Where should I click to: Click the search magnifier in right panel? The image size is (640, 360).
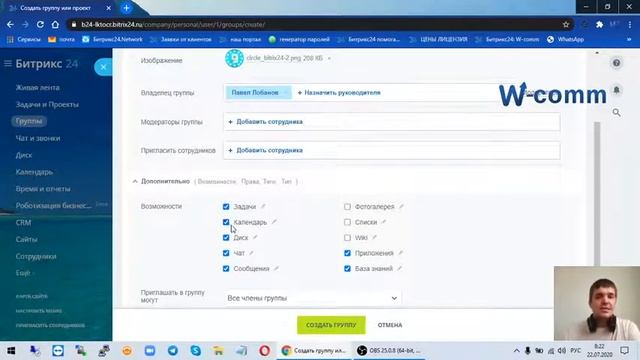[616, 112]
